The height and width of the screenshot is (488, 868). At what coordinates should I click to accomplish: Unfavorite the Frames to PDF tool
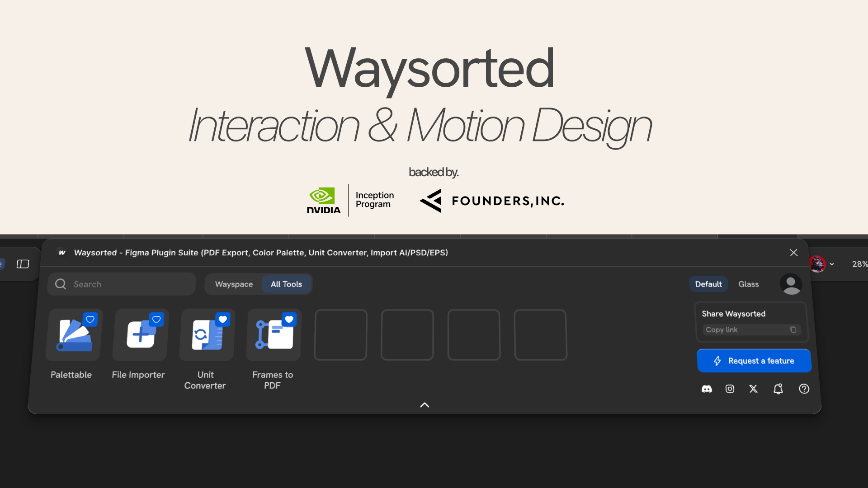[289, 319]
